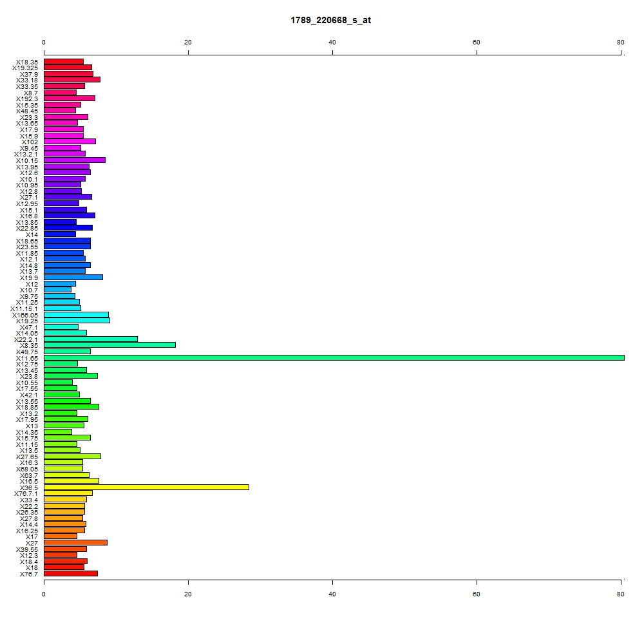Click the row label X18.65

pyautogui.click(x=27, y=241)
